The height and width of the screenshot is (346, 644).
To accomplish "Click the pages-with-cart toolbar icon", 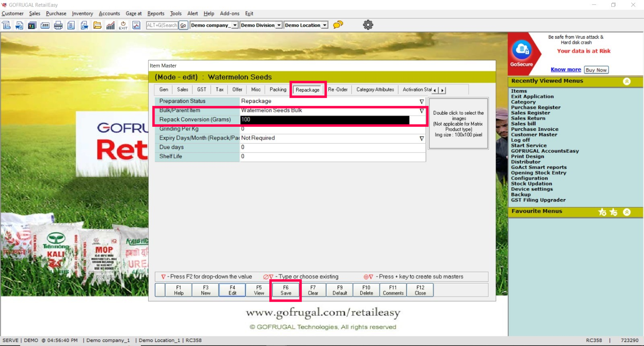I will click(84, 25).
